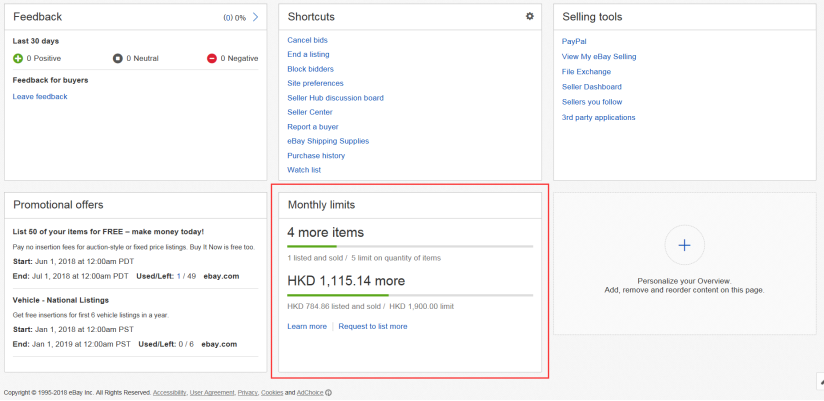This screenshot has height=401, width=824.
Task: Open the Shortcuts settings gear icon
Action: 530,17
